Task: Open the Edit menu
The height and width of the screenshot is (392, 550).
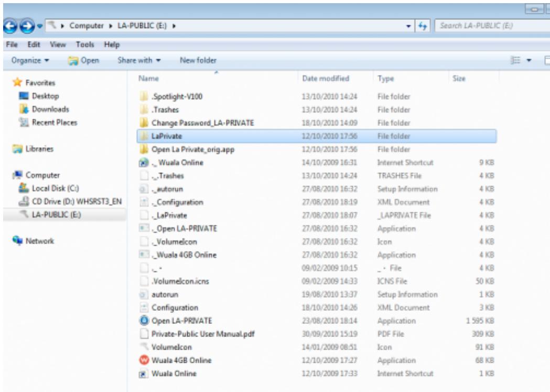Action: [x=34, y=45]
